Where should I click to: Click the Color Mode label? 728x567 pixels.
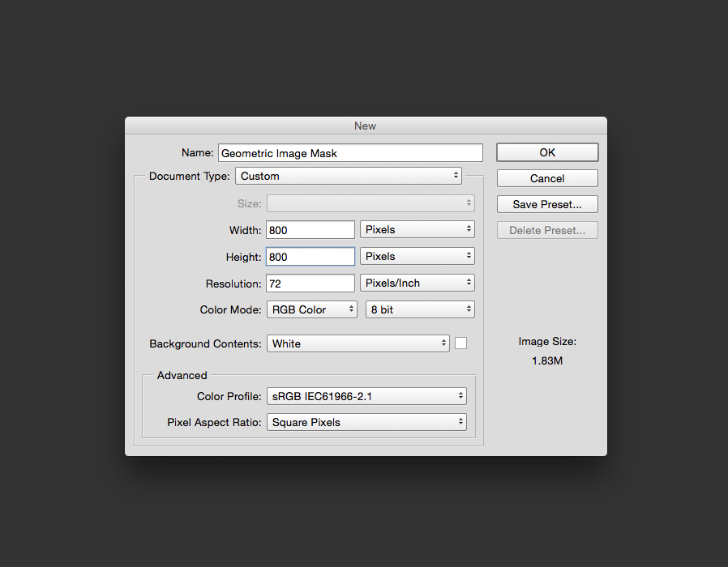(x=231, y=309)
